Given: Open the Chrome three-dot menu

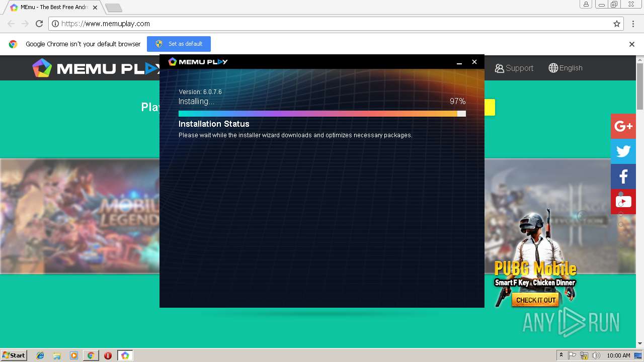Looking at the screenshot, I should pos(633,24).
